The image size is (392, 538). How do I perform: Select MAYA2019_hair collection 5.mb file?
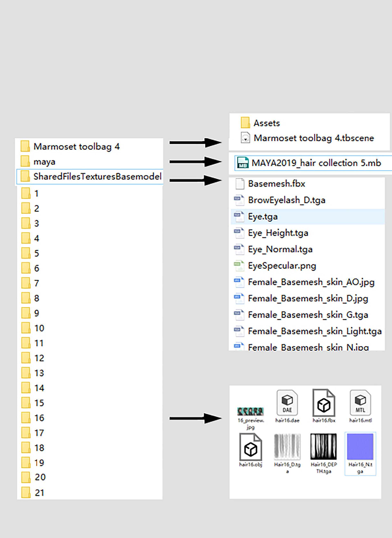coord(316,163)
